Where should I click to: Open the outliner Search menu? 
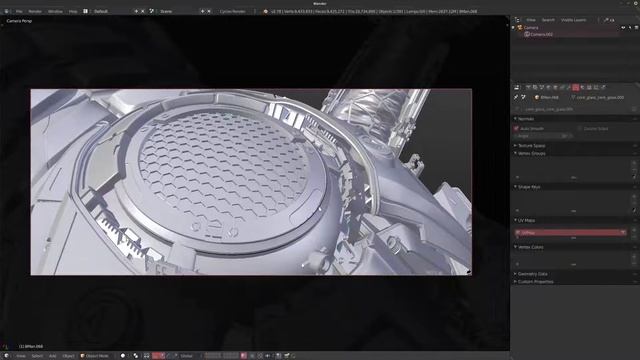coord(548,20)
